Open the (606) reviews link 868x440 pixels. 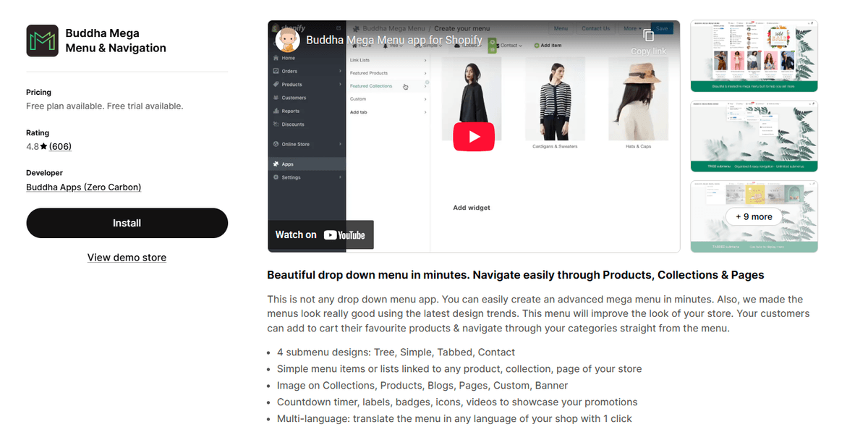[60, 147]
